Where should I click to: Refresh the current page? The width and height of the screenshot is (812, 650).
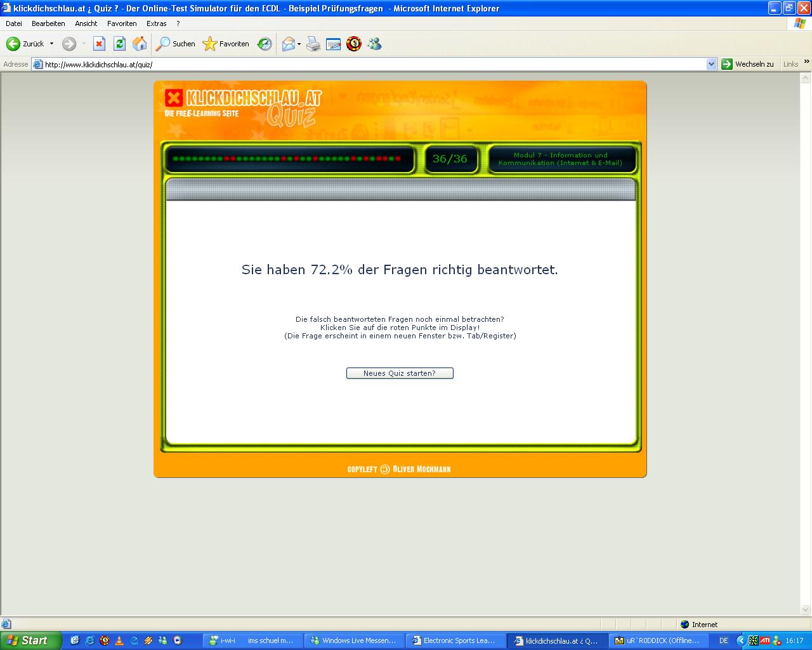119,44
